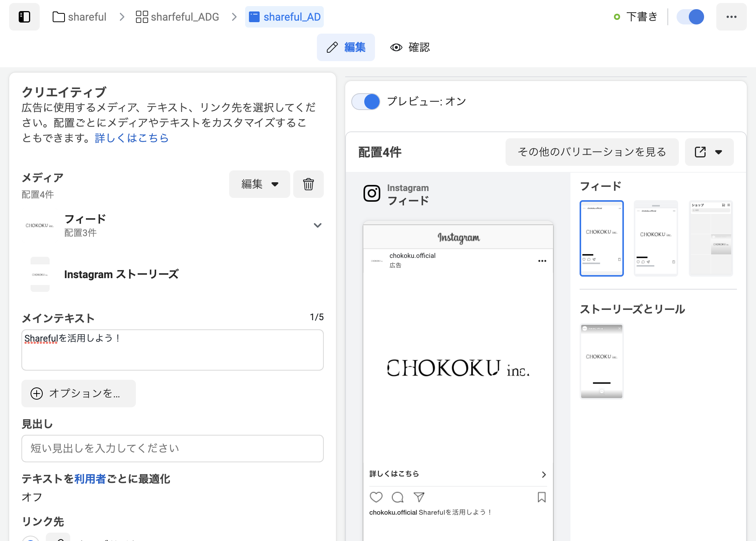Select the first Instagram feed preview thumbnail
This screenshot has height=541, width=756.
click(602, 238)
